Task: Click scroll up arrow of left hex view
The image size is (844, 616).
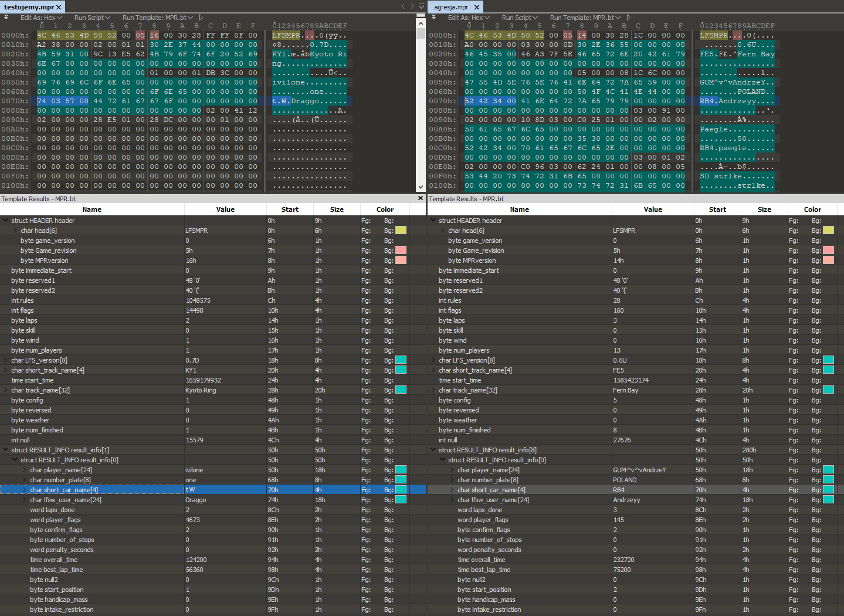Action: pos(421,23)
